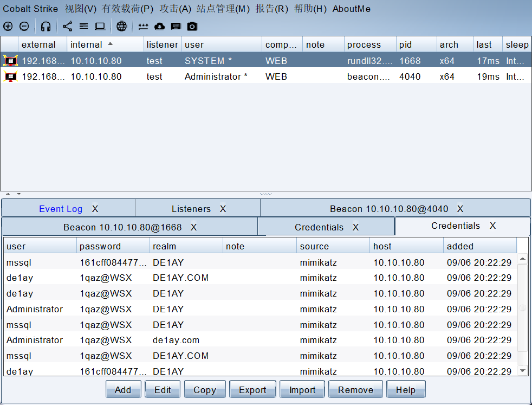Screen dimensions: 532x405
Task: Click the Import button
Action: coord(302,389)
